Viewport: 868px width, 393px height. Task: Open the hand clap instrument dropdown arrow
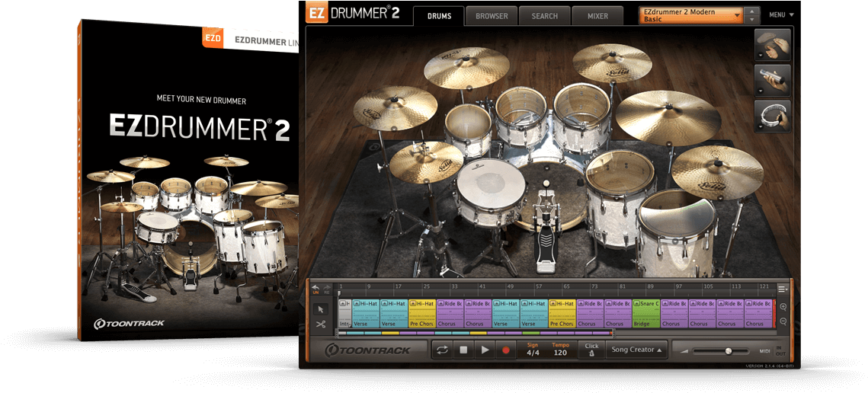(760, 56)
